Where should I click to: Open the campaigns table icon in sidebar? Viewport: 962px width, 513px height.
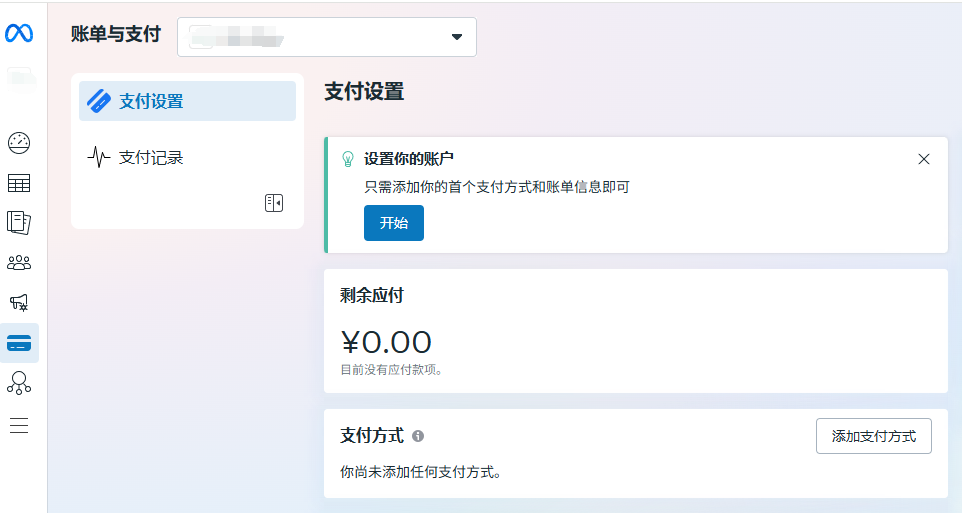click(19, 183)
